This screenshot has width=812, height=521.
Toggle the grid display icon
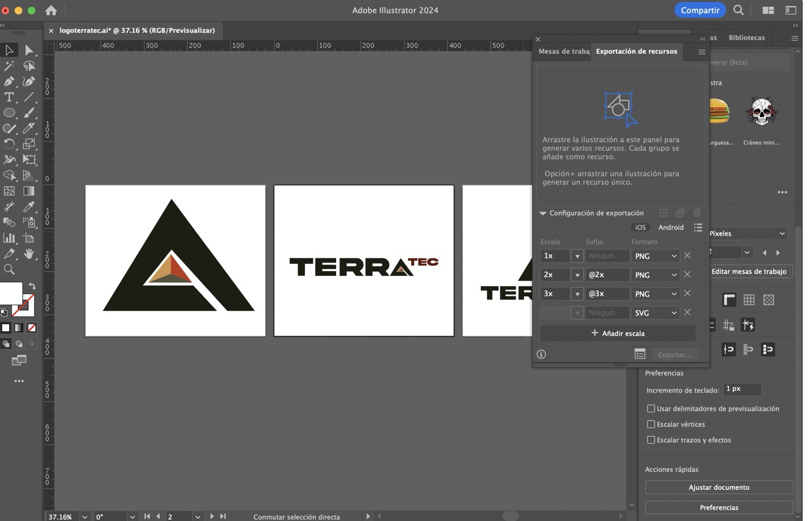[x=749, y=300]
